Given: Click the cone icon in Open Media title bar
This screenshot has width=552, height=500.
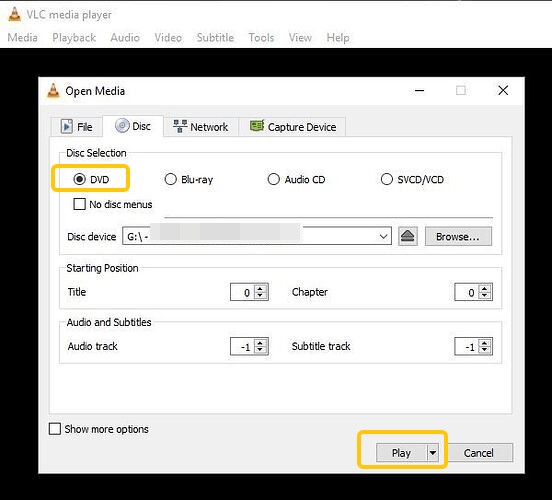Looking at the screenshot, I should tap(53, 91).
